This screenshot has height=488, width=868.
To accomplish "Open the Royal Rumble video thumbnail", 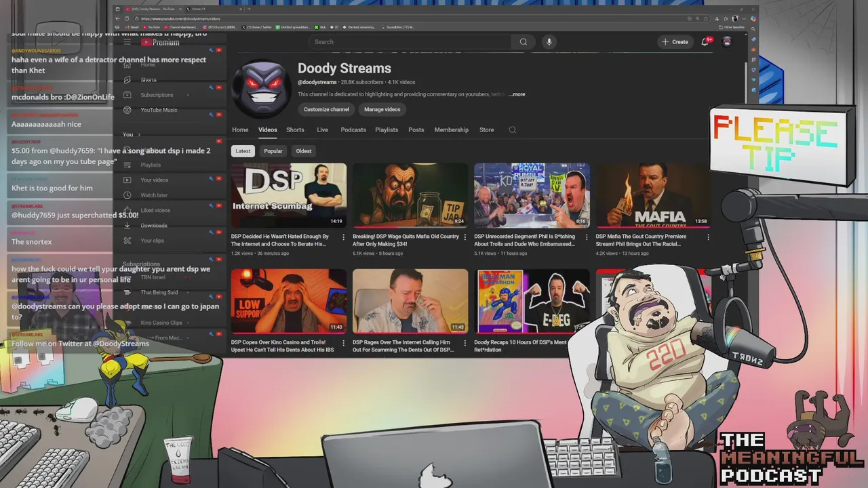I will tap(532, 195).
